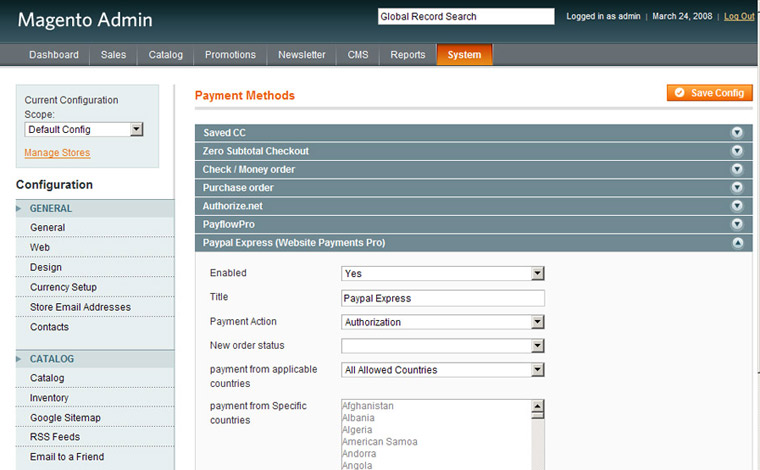Expand PayflowPro section arrow icon
The image size is (760, 470).
coord(737,224)
